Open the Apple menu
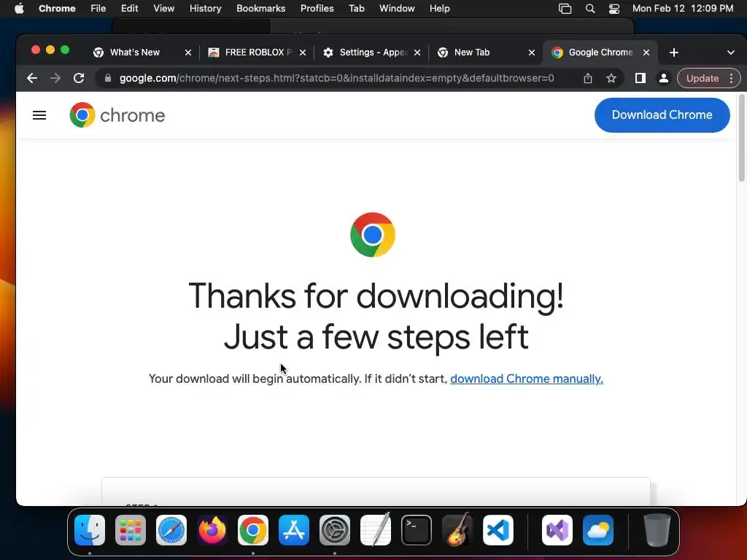The image size is (747, 560). (x=19, y=9)
